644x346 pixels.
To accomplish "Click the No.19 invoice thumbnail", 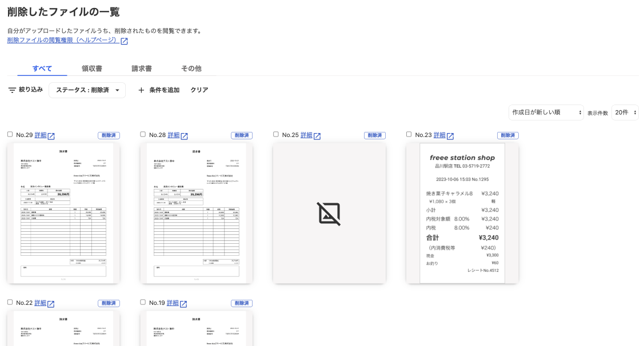I will [197, 328].
